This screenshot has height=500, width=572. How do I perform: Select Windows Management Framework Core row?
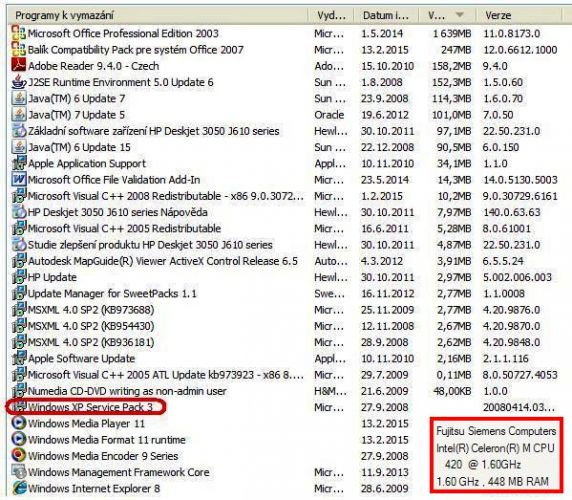(219, 472)
